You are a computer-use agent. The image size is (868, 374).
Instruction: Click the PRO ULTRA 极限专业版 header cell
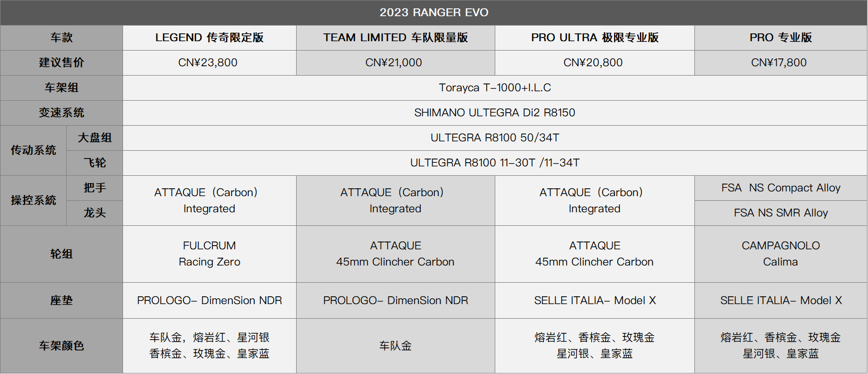pos(595,38)
